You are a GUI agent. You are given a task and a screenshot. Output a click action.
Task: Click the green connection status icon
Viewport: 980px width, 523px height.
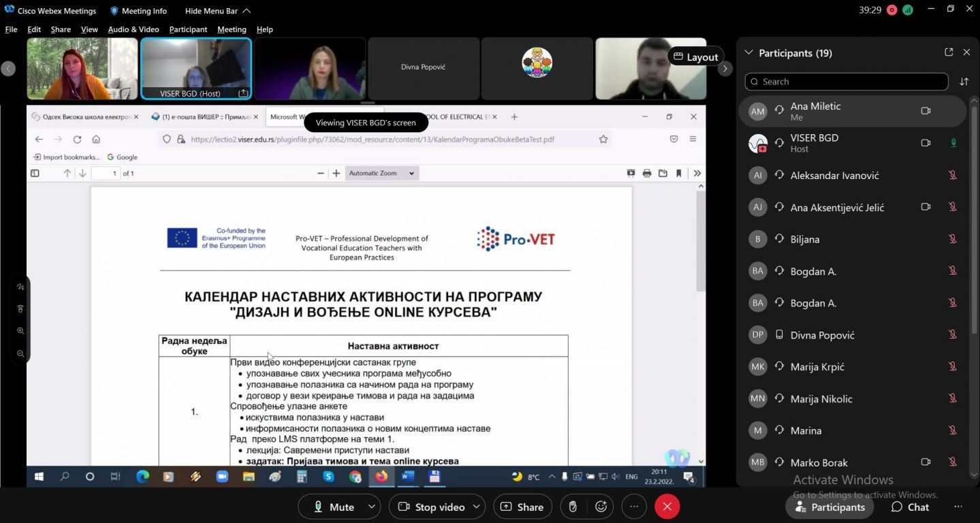(908, 10)
